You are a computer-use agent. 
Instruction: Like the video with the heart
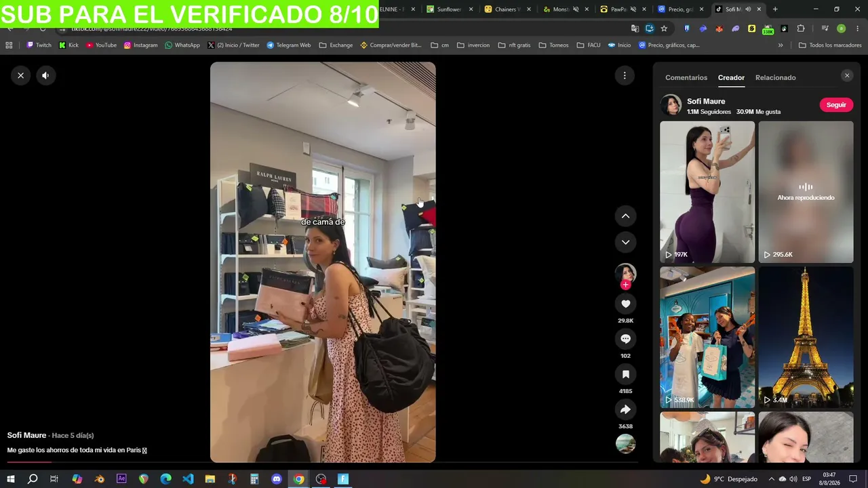click(625, 304)
